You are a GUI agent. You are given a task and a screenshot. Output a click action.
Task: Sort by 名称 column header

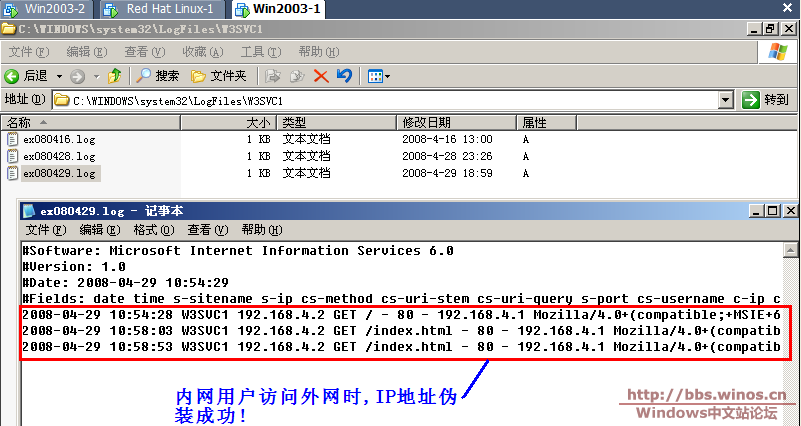(90, 123)
